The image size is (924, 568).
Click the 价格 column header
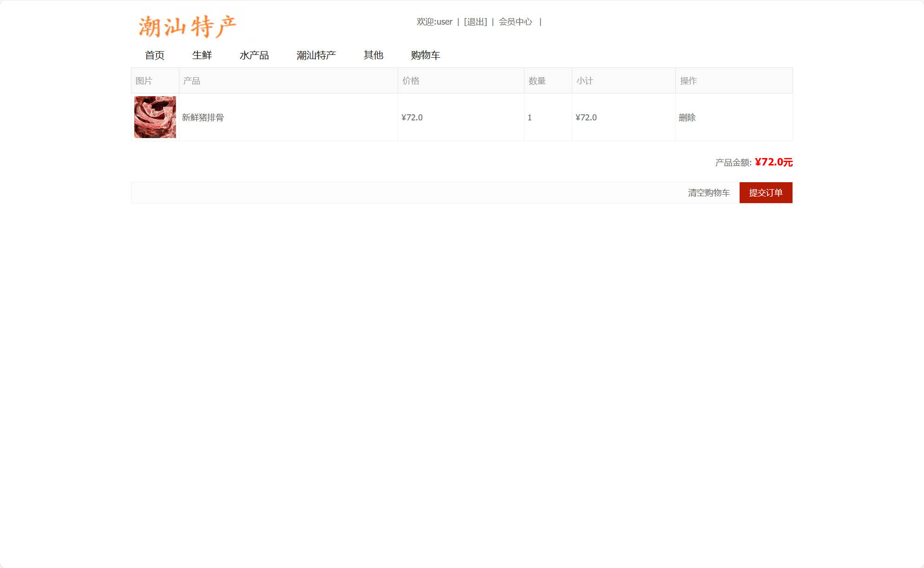click(411, 81)
